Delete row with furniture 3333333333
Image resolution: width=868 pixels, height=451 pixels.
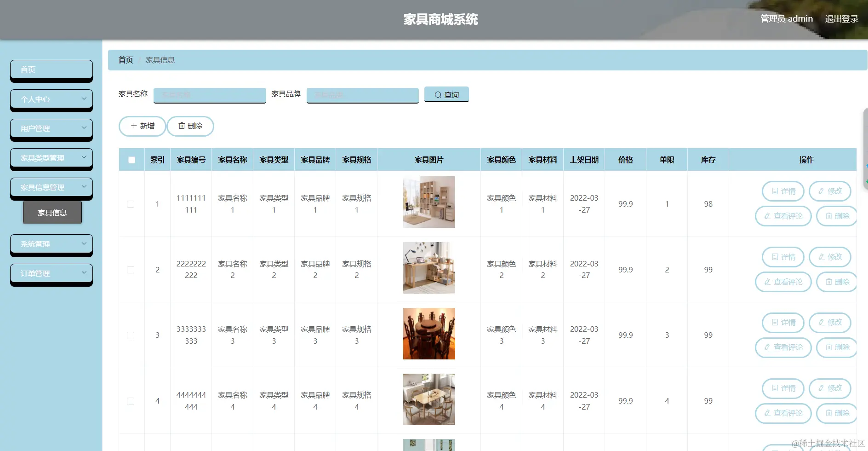pos(837,347)
